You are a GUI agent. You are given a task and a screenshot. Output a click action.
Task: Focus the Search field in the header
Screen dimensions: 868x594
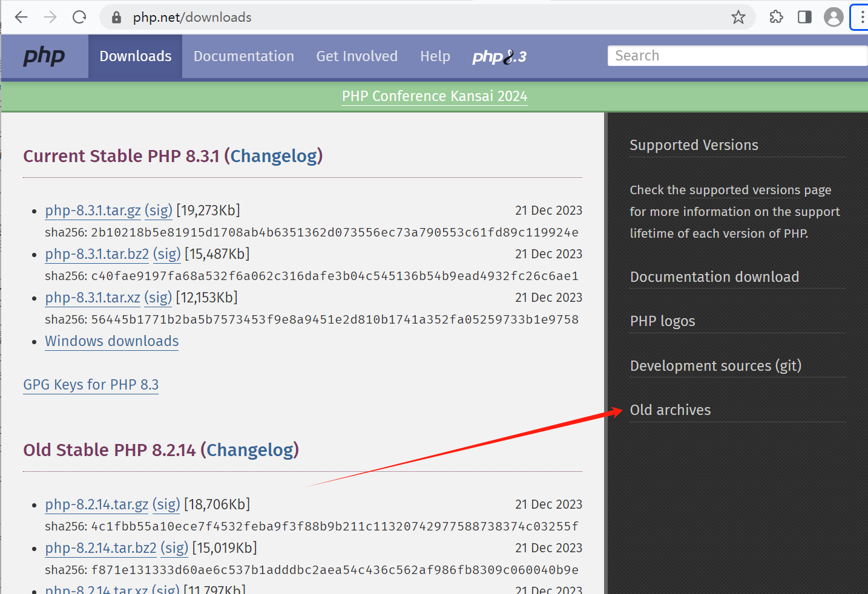(x=737, y=56)
